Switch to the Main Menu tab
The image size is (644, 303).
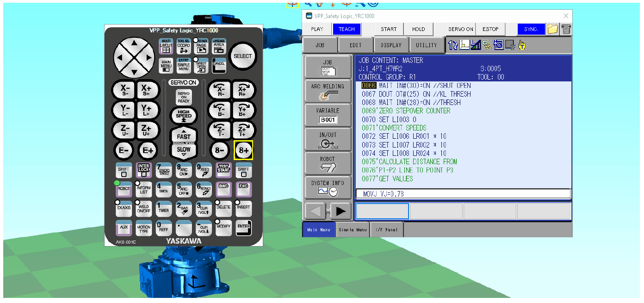point(319,229)
